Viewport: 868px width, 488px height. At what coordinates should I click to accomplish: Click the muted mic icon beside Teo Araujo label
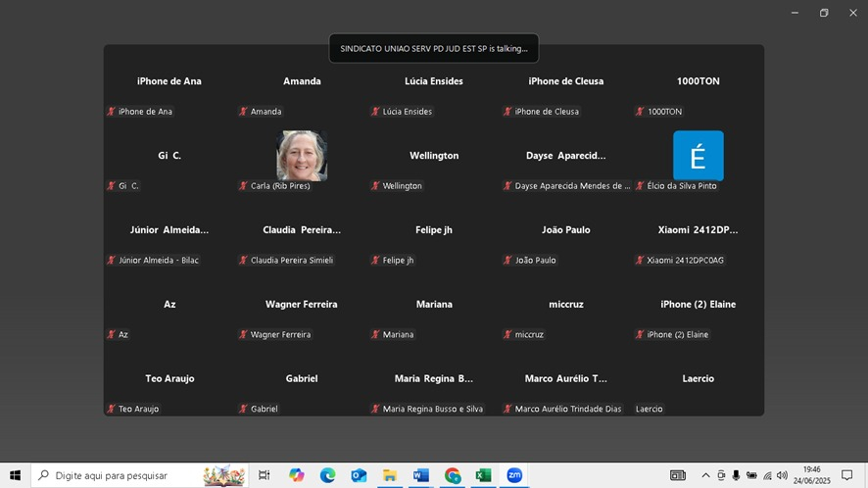(x=112, y=409)
